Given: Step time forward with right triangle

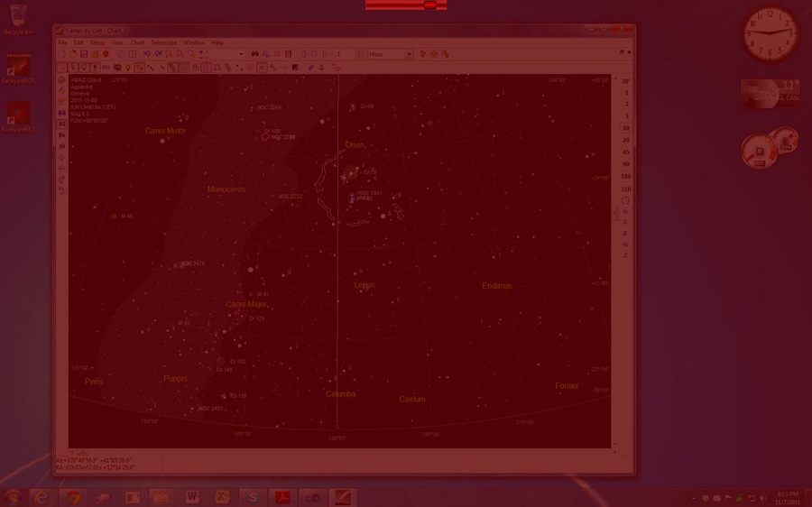Looking at the screenshot, I should pos(326,54).
